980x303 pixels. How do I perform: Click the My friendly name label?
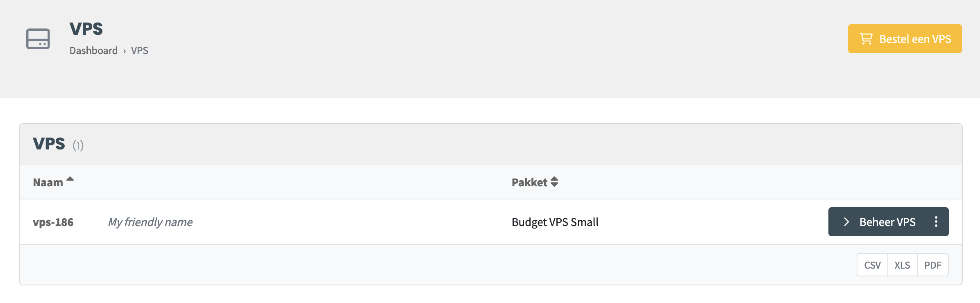150,222
